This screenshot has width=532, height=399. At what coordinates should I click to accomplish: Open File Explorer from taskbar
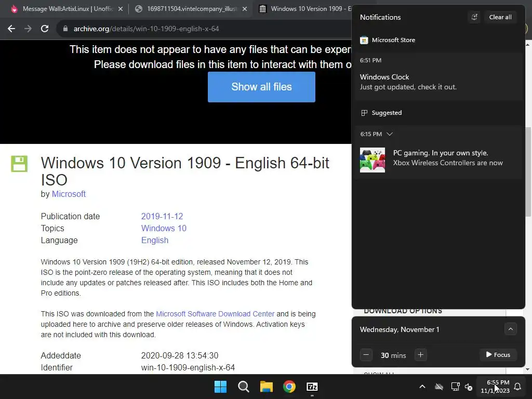pos(267,387)
